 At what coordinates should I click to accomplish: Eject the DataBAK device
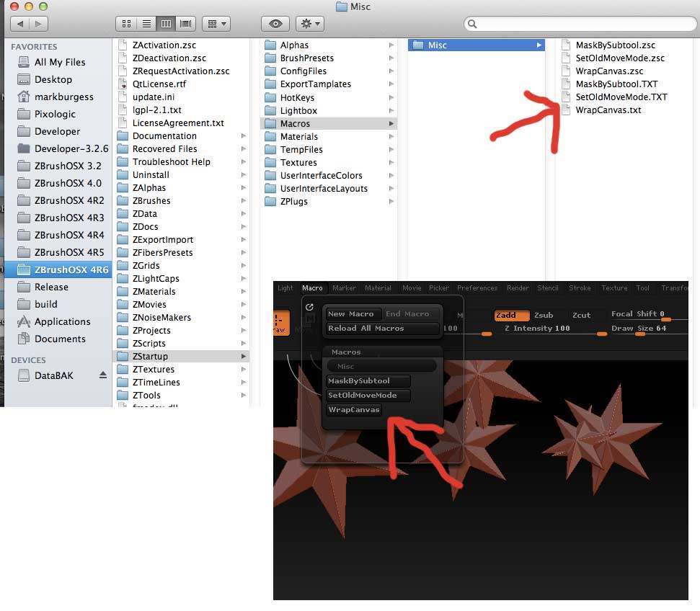point(102,375)
